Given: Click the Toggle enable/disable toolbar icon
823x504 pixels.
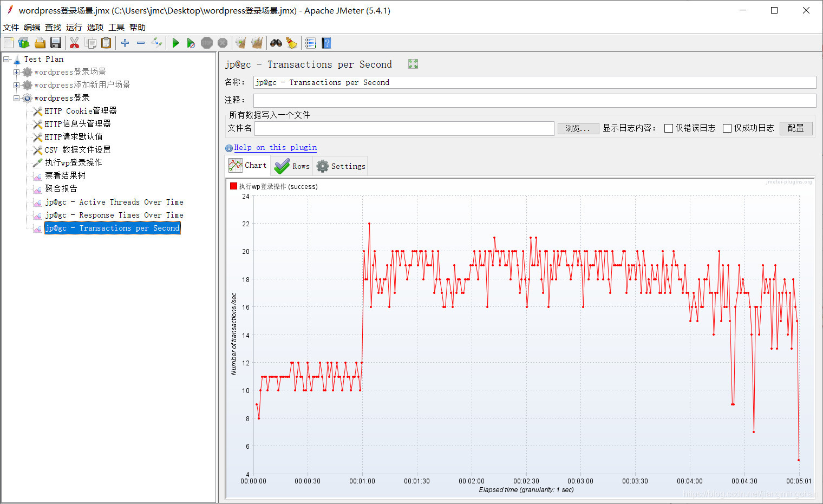Looking at the screenshot, I should 156,43.
